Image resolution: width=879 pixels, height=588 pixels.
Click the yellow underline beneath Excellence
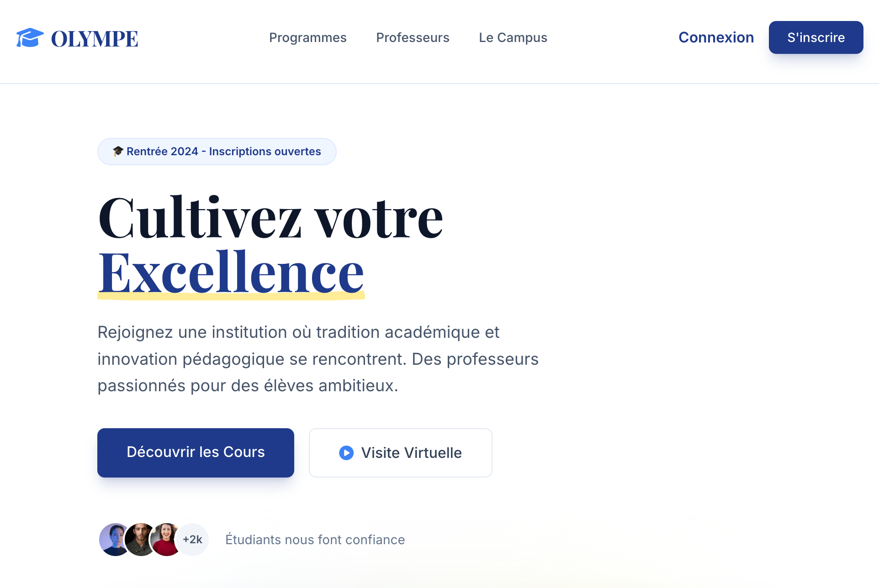(231, 296)
